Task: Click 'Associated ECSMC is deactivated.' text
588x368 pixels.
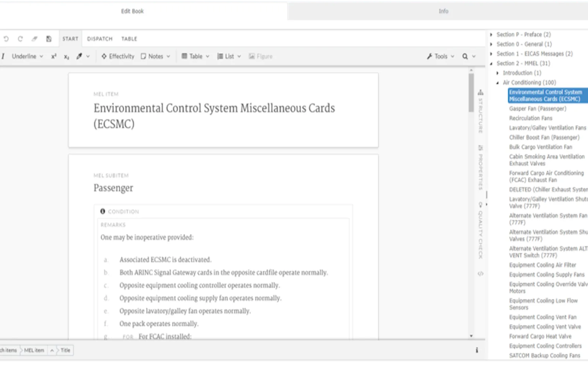Action: coord(165,260)
